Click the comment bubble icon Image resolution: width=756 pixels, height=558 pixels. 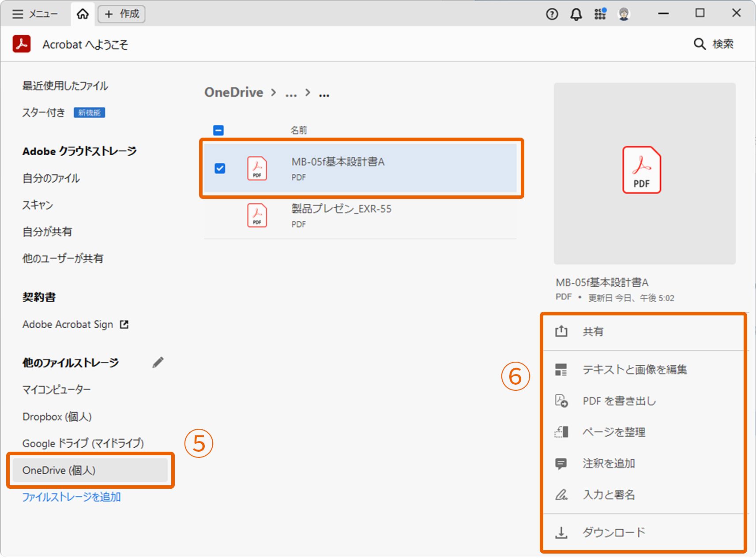[561, 464]
